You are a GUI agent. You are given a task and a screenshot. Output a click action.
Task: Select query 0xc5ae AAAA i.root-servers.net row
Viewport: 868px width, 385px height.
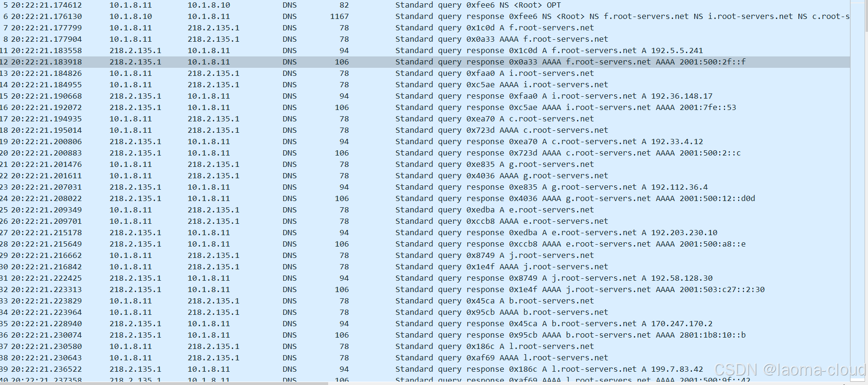coord(425,84)
